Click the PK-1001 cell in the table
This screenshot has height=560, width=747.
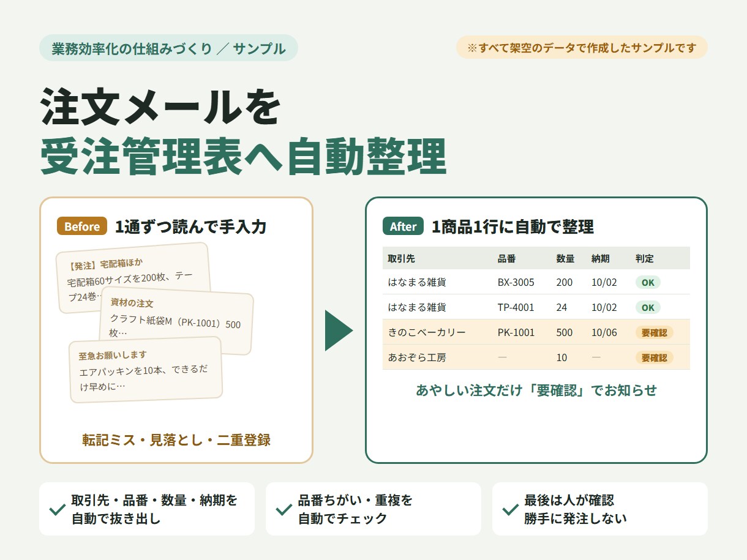[516, 332]
